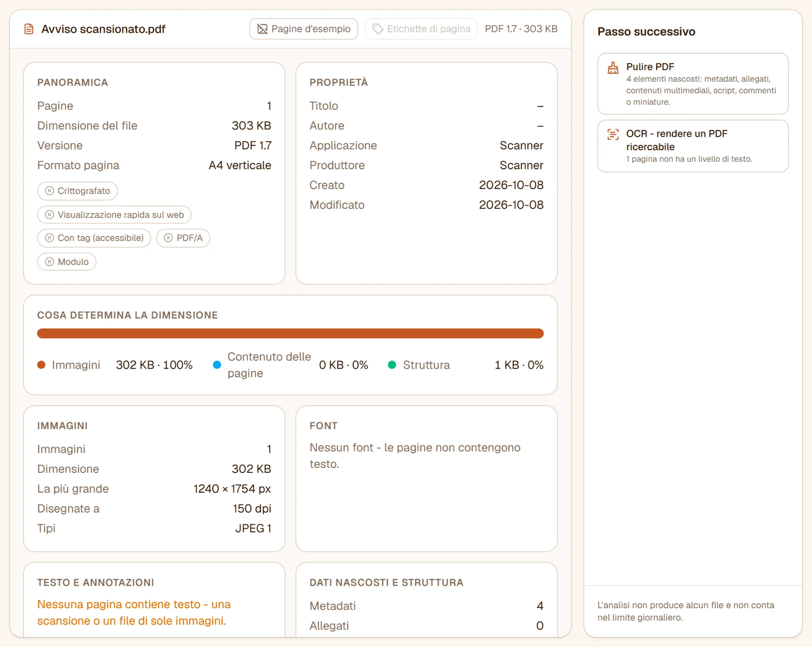Click the Versione value PDF 1.7
Viewport: 812px width, 647px height.
253,146
